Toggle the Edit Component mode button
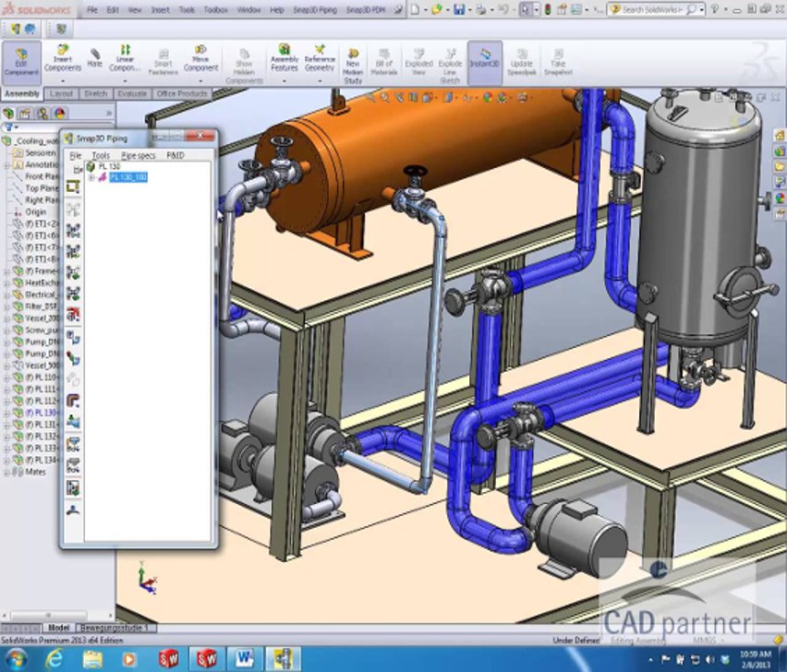 coord(21,62)
